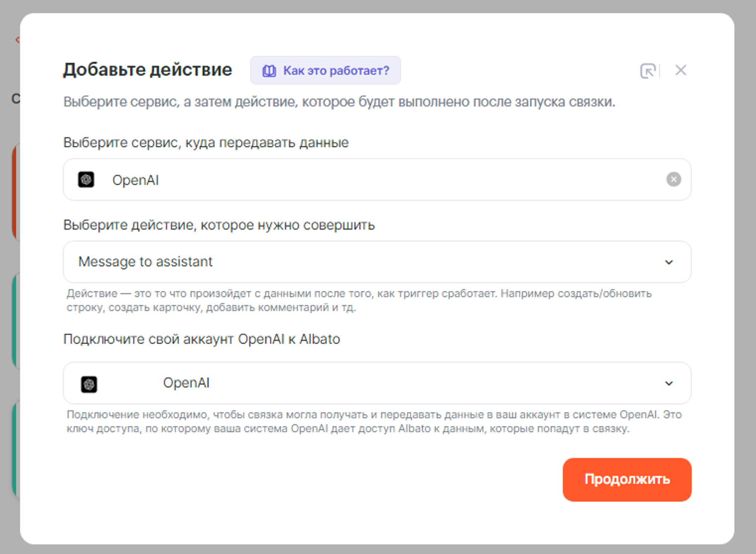Viewport: 756px width, 554px height.
Task: Click the OpenAI logo in the service field
Action: [x=86, y=180]
